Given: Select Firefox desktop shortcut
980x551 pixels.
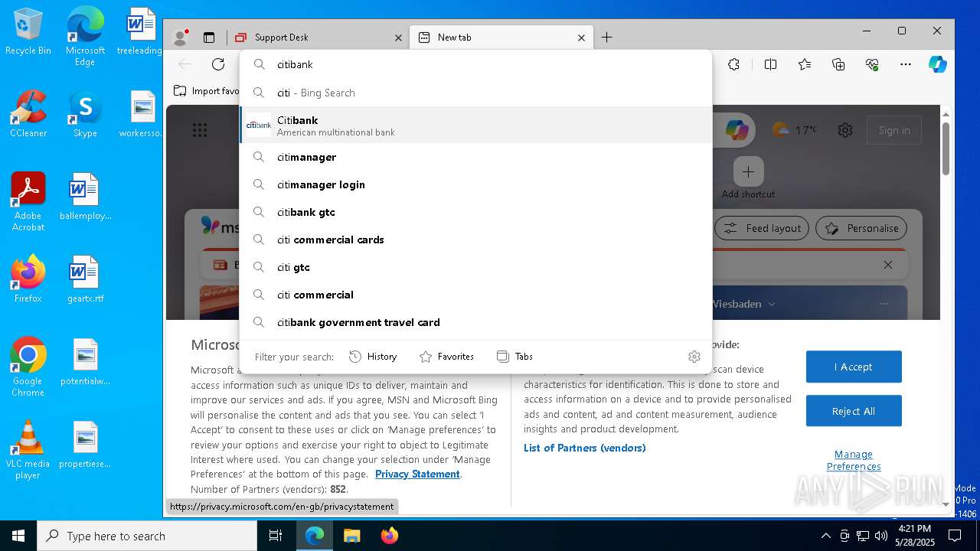Looking at the screenshot, I should coord(28,279).
